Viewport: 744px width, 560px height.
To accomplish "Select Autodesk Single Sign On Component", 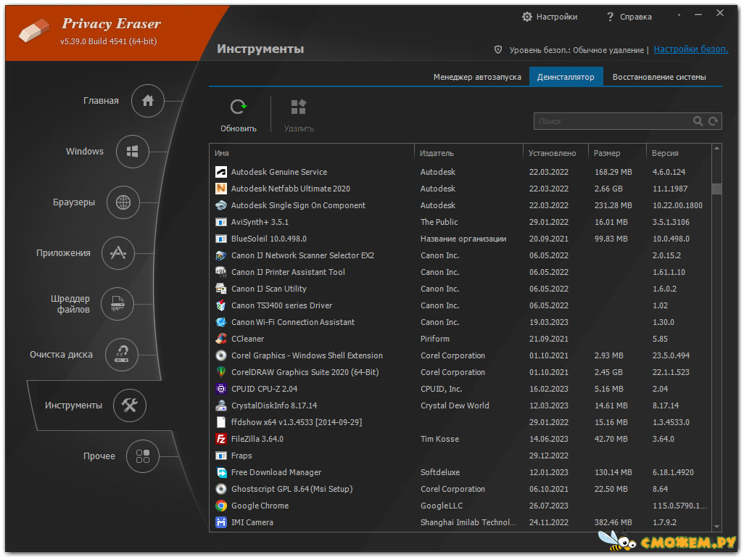I will [x=460, y=205].
